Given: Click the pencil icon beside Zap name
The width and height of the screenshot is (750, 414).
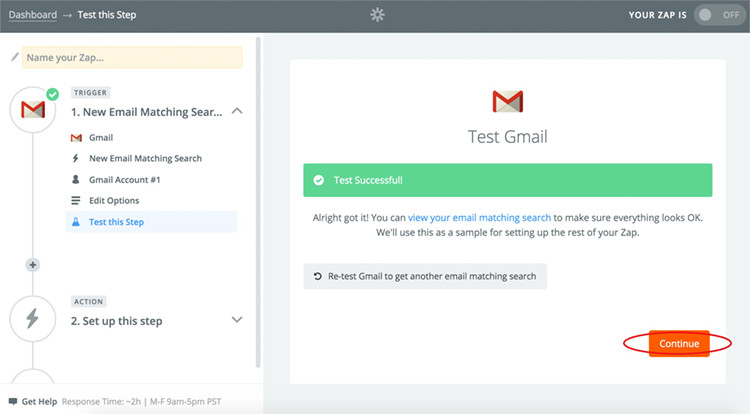Looking at the screenshot, I should coord(14,57).
